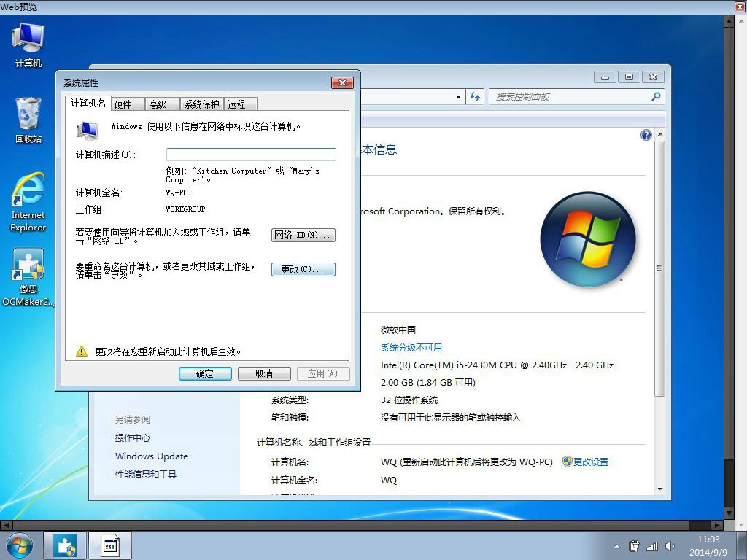The image size is (747, 560).
Task: Search with the magnifier icon
Action: coord(656,97)
